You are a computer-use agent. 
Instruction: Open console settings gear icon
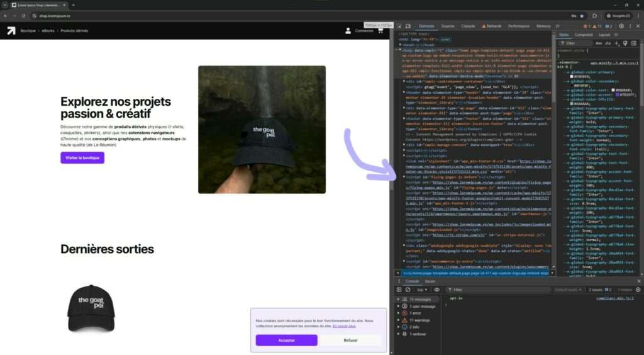(638, 290)
